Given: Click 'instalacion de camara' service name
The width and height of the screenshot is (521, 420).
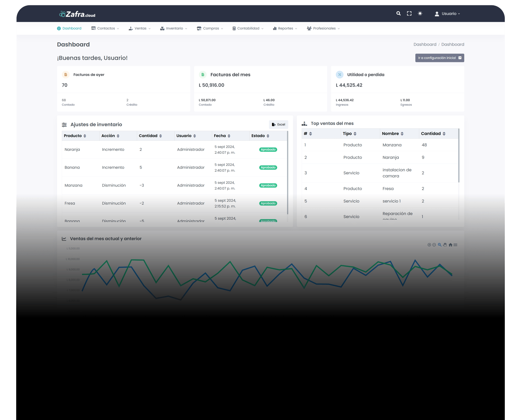Looking at the screenshot, I should pos(397,173).
